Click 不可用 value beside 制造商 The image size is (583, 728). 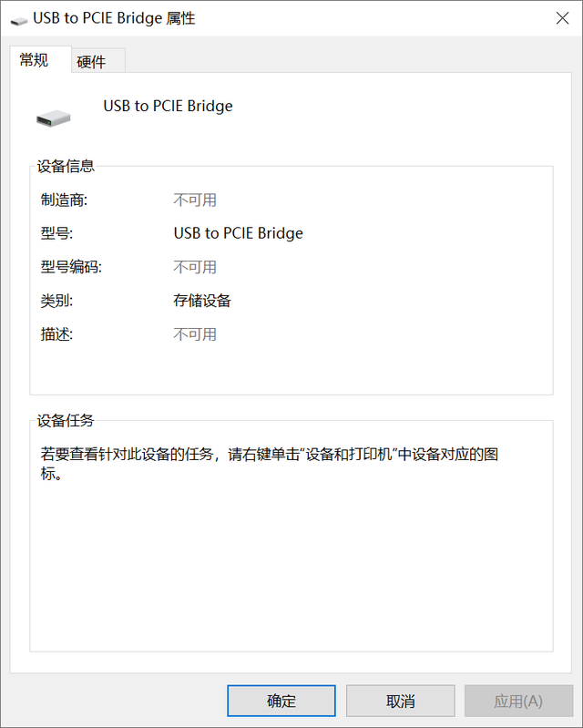195,200
